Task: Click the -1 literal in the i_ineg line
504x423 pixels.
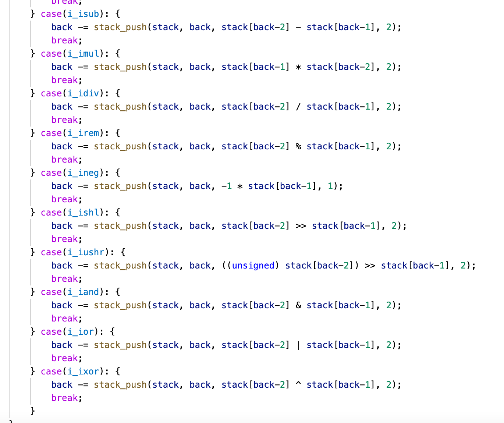Action: (x=227, y=186)
